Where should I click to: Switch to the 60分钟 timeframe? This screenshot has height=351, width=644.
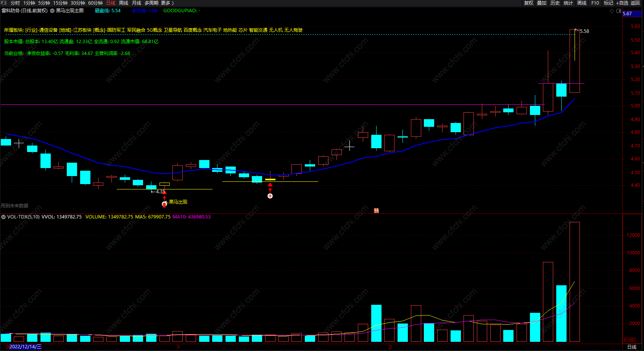click(95, 3)
